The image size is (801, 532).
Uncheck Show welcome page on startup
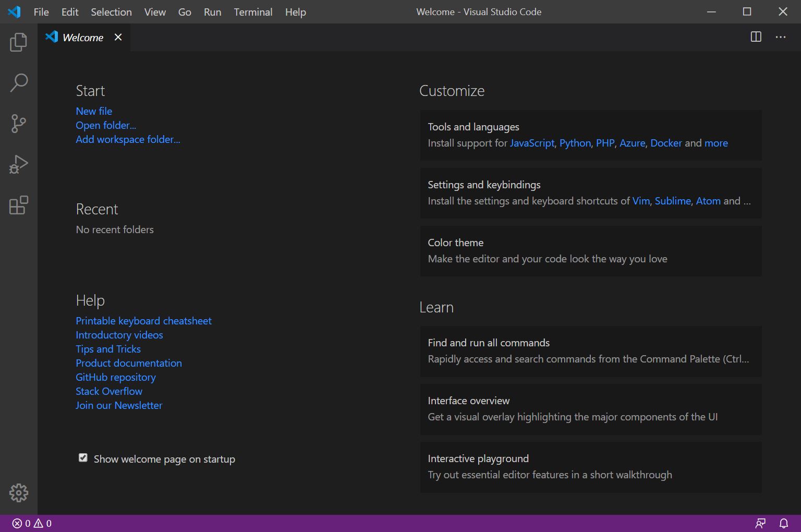click(x=83, y=457)
